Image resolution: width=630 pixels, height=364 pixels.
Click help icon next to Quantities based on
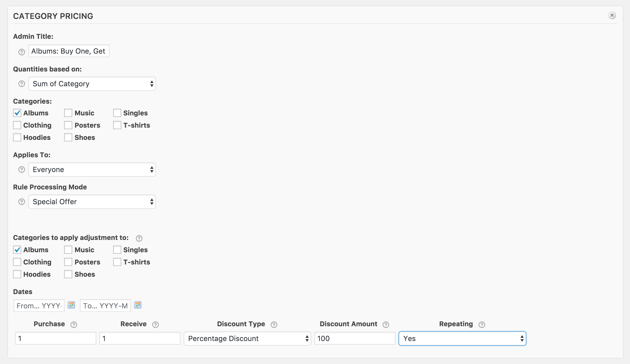pos(22,84)
